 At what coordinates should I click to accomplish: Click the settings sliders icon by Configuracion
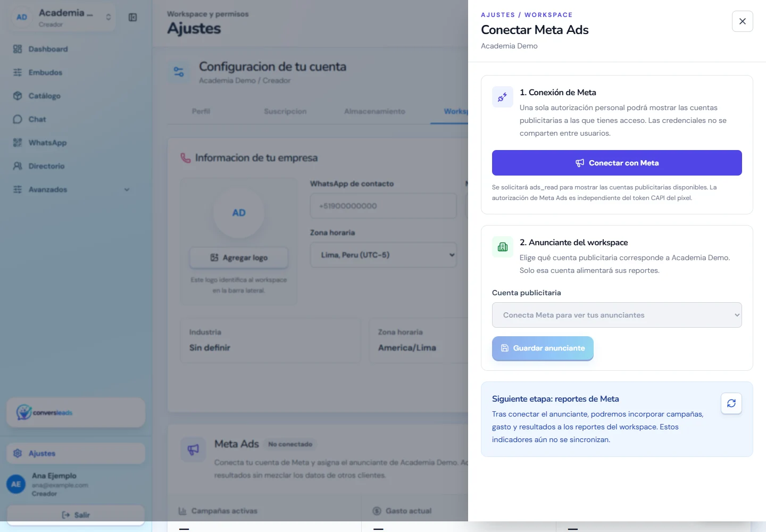point(179,72)
